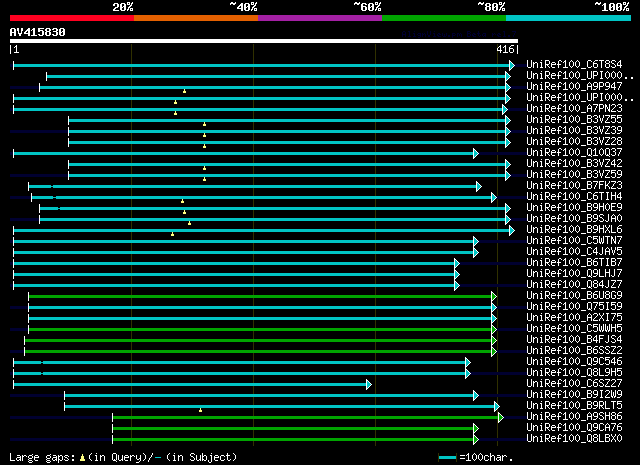This screenshot has height=465, width=640.
Task: Select the UniRef100_B7FKZ3 label
Action: click(x=574, y=186)
